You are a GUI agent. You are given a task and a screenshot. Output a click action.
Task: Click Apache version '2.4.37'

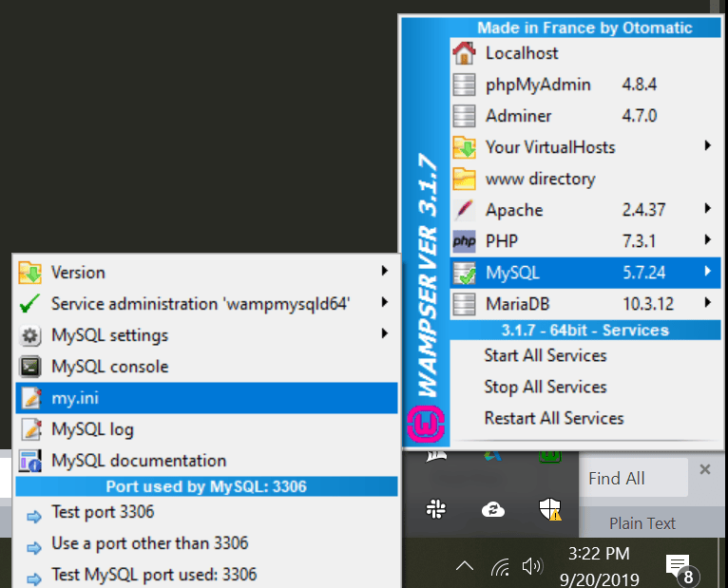coord(643,210)
